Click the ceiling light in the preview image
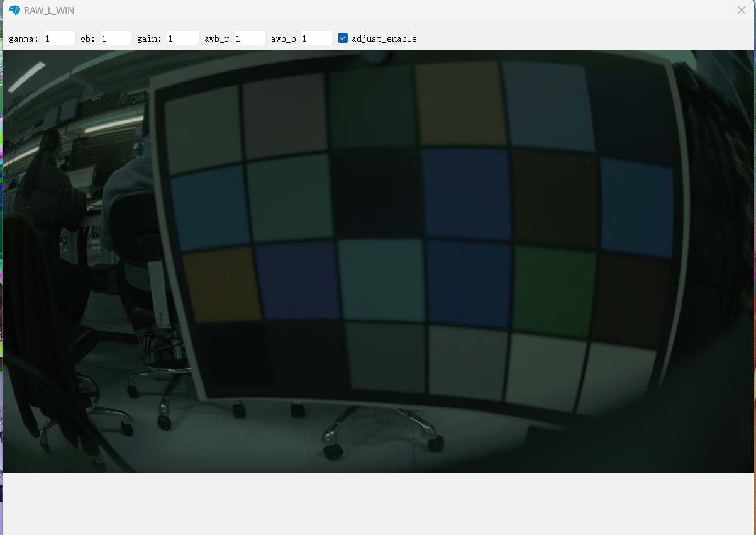The width and height of the screenshot is (756, 535). coord(26,77)
